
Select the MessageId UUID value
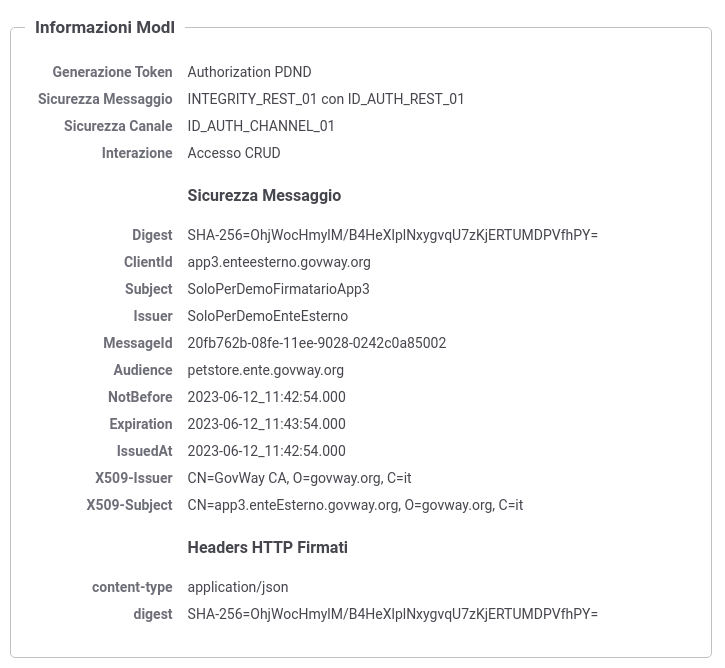pyautogui.click(x=317, y=343)
